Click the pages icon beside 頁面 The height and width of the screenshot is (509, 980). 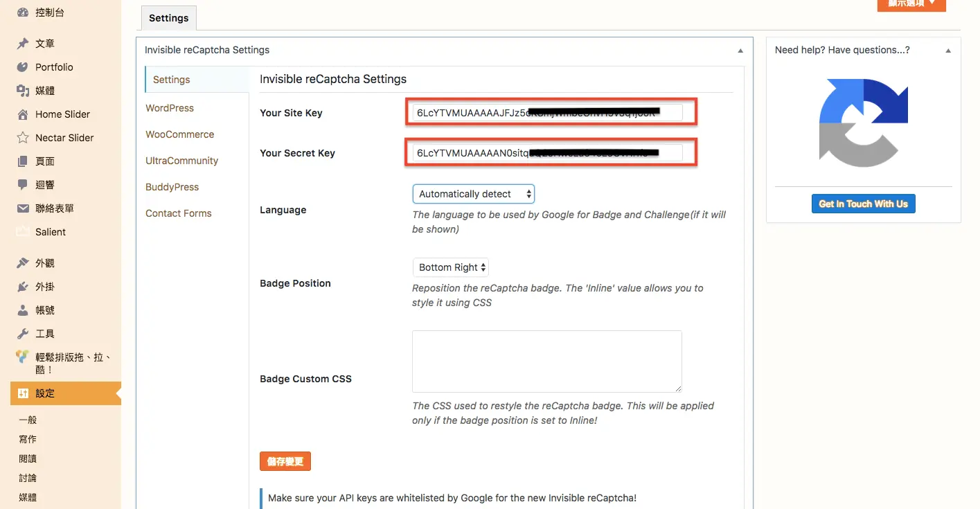23,161
